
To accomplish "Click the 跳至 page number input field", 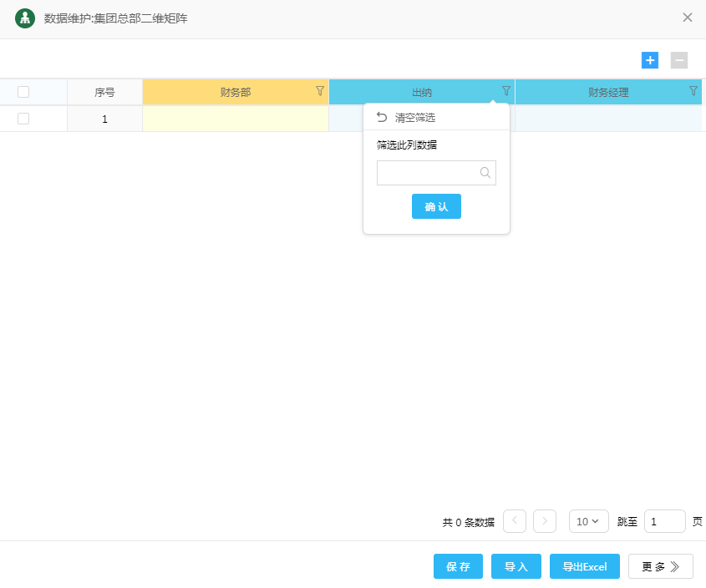I will click(x=664, y=521).
